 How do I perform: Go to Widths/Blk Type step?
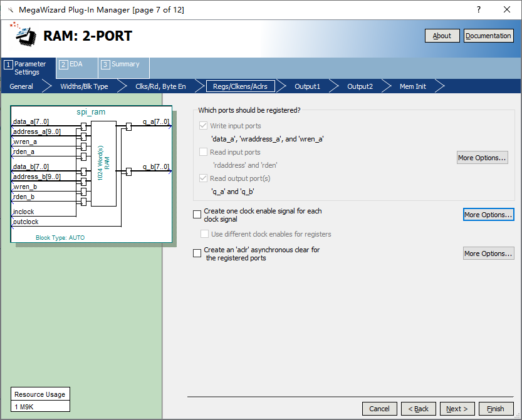pyautogui.click(x=84, y=86)
